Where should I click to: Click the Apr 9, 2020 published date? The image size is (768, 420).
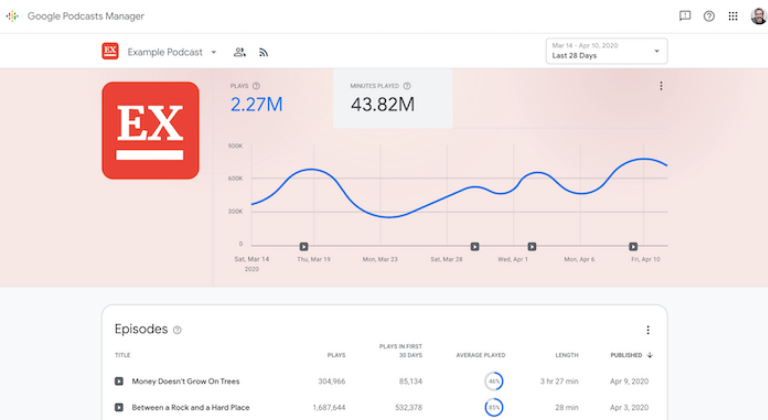pos(629,381)
